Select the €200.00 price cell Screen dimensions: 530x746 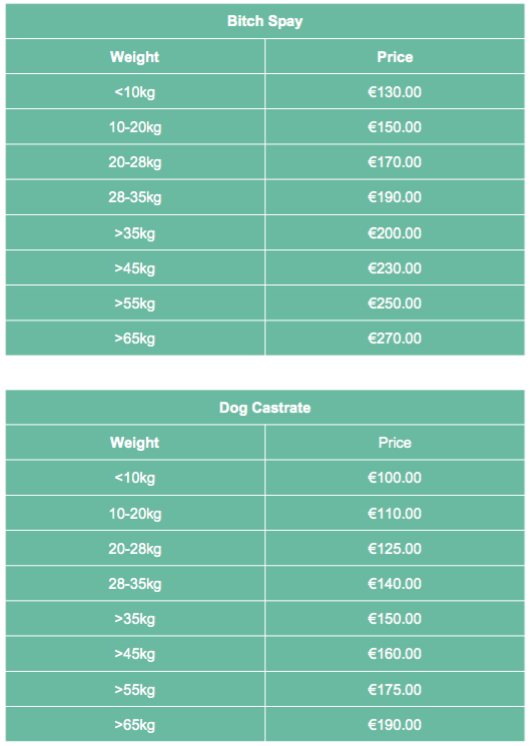click(x=394, y=233)
